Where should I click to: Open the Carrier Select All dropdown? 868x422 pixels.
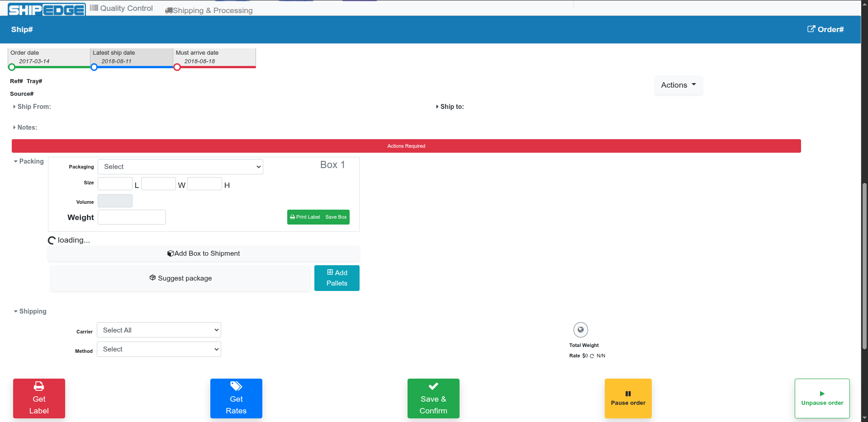[x=159, y=330]
